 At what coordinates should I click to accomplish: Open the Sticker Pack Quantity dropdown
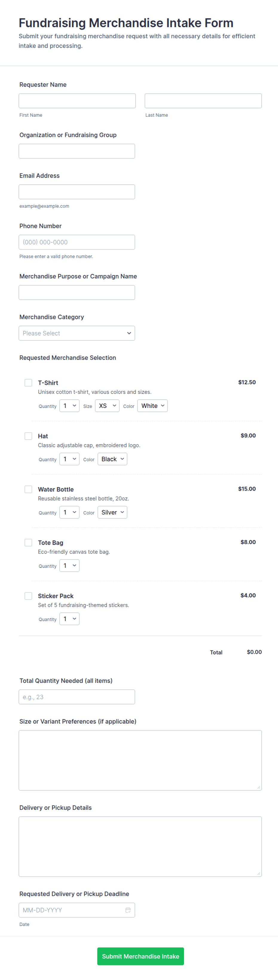click(69, 619)
